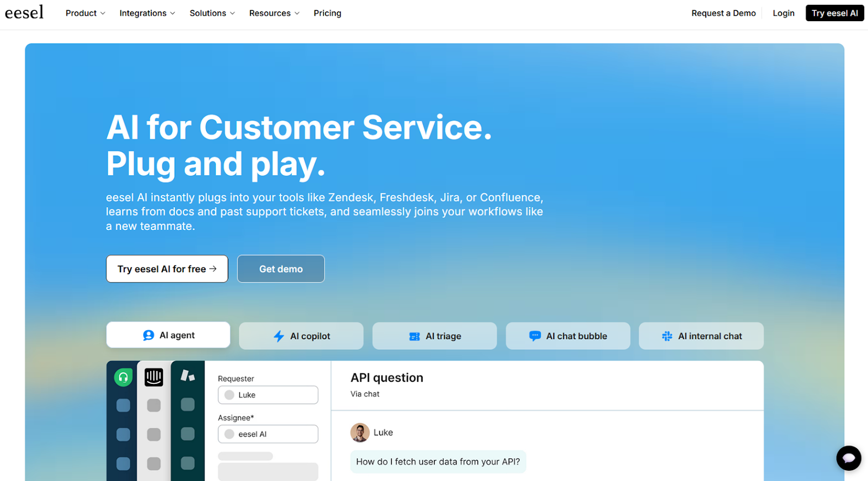Image resolution: width=868 pixels, height=481 pixels.
Task: Open the Pricing page
Action: 327,13
